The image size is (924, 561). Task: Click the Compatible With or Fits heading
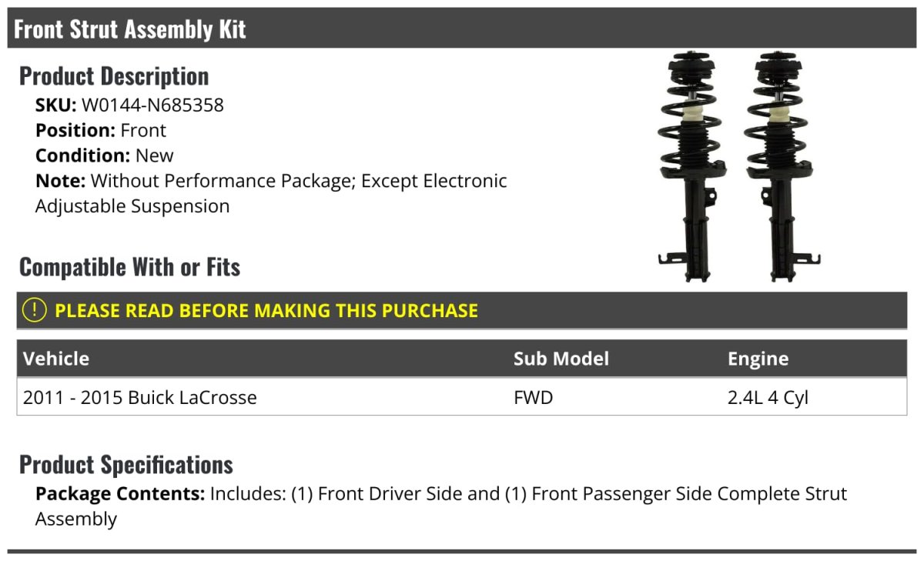tap(129, 267)
